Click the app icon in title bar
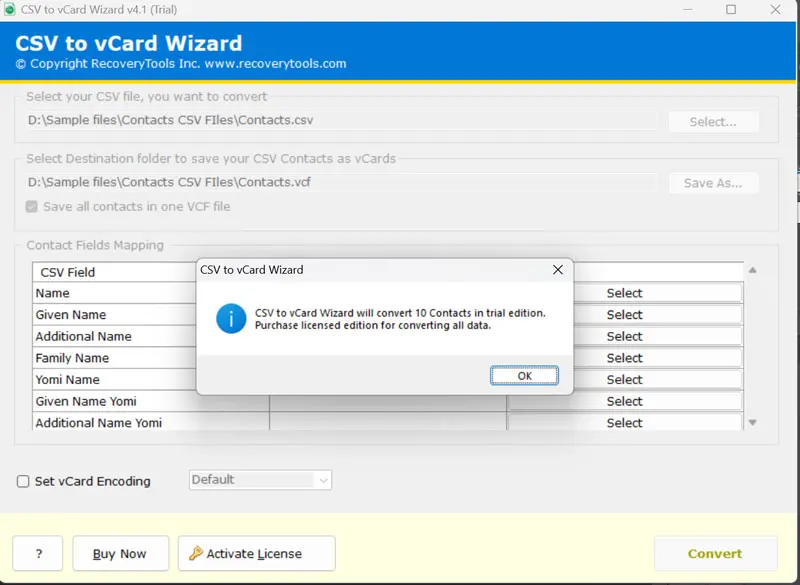 pyautogui.click(x=10, y=10)
